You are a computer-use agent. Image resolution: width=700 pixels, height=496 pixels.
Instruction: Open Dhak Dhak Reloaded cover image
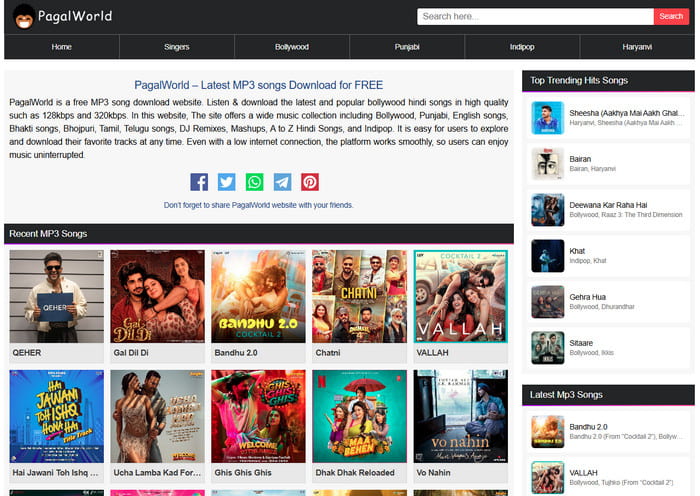pyautogui.click(x=359, y=416)
